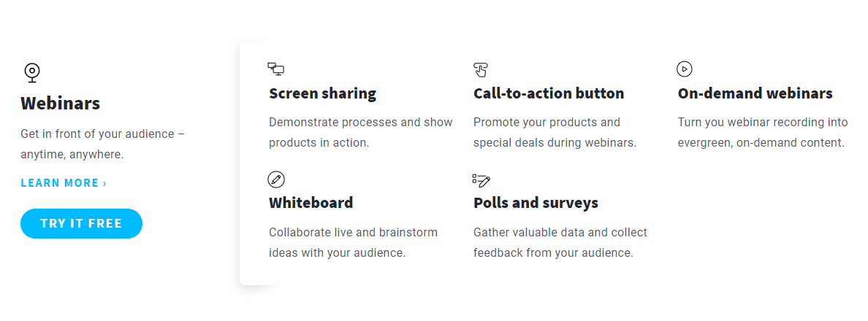Click the 'Gather valuable data' description text

pyautogui.click(x=560, y=242)
